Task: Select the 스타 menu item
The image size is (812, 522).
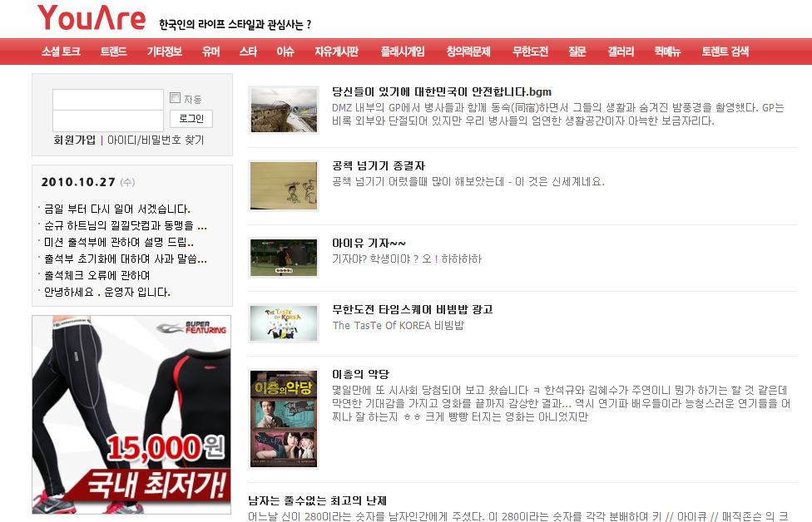Action: pos(248,52)
